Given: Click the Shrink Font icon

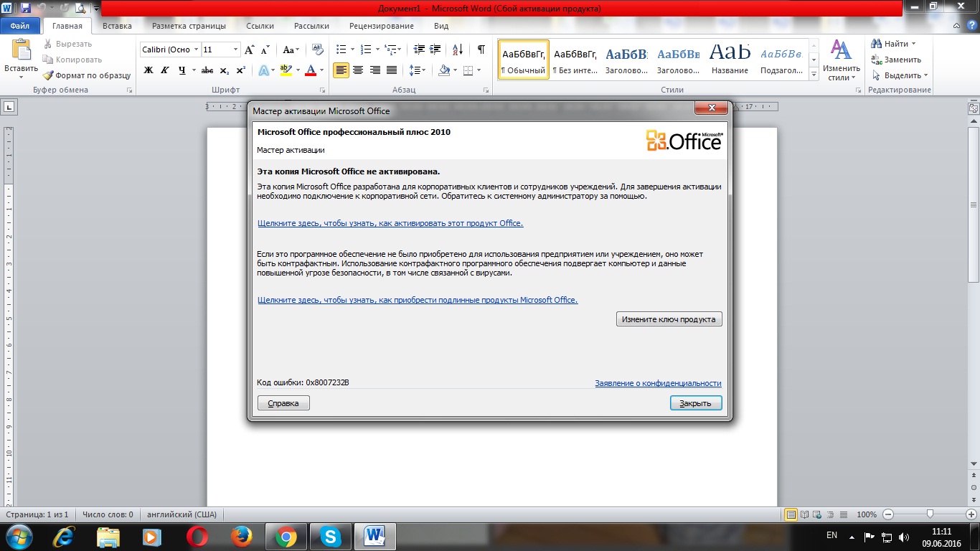Looking at the screenshot, I should 265,50.
